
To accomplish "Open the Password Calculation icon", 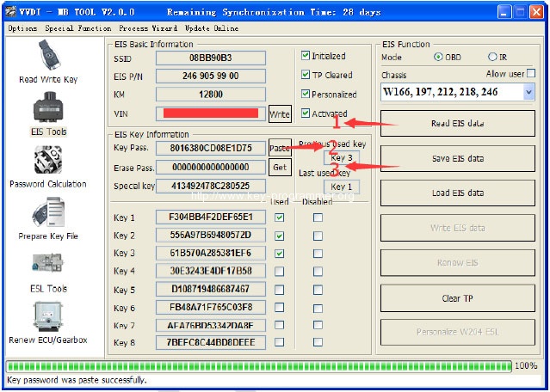I will point(48,160).
